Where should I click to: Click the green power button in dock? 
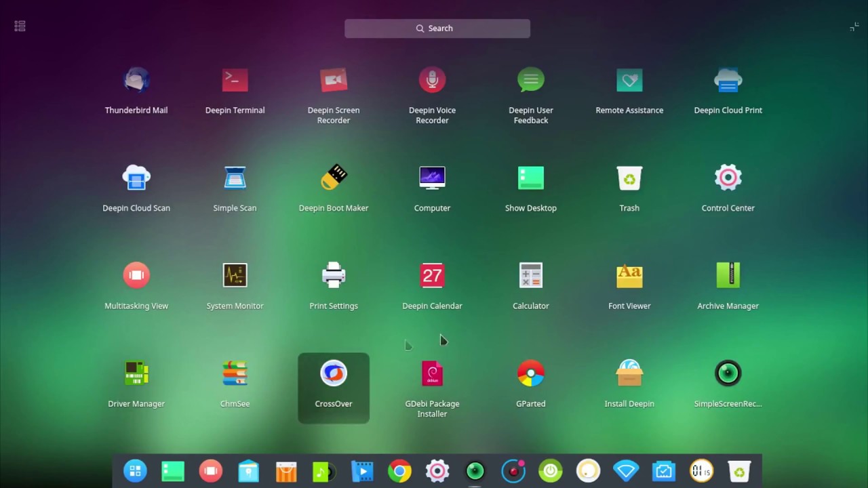click(x=551, y=471)
